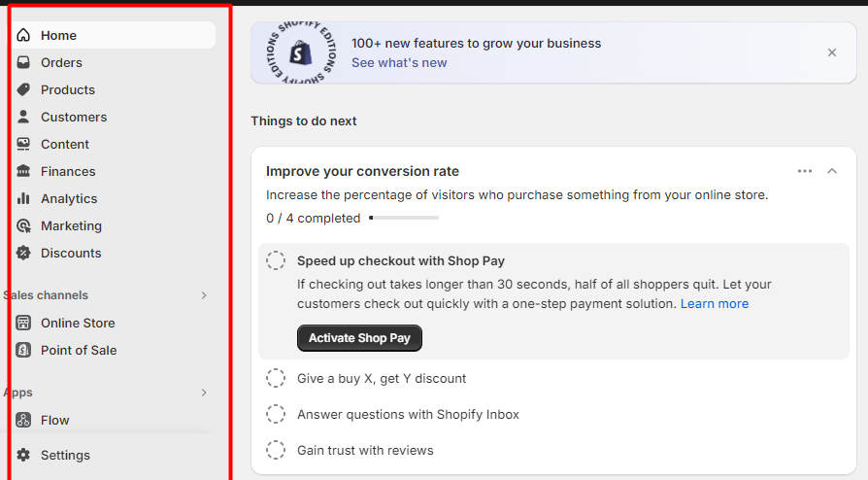
Task: Expand the Sales channels section chevron
Action: (204, 295)
